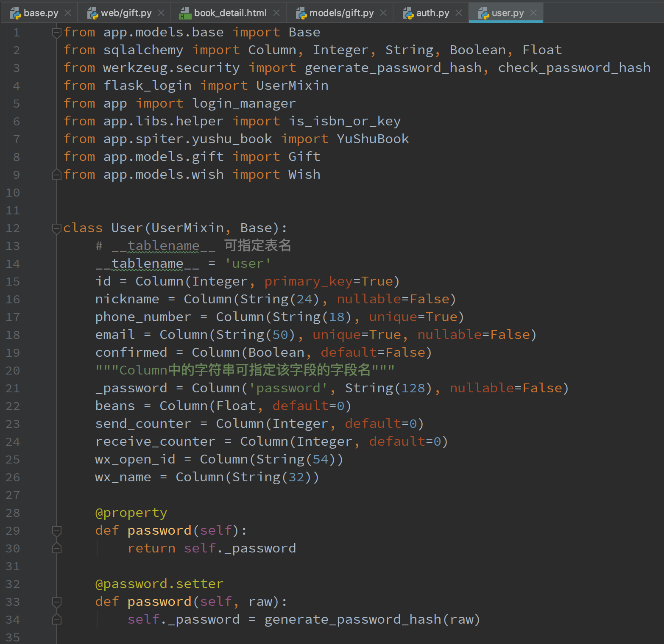The width and height of the screenshot is (664, 644).
Task: Click 'email' variable on line 18
Action: click(115, 335)
